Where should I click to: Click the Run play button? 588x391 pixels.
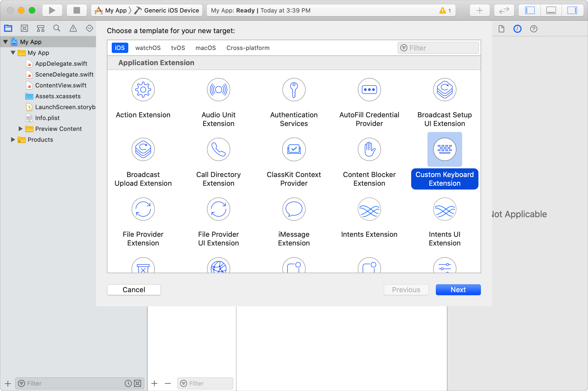[x=52, y=10]
